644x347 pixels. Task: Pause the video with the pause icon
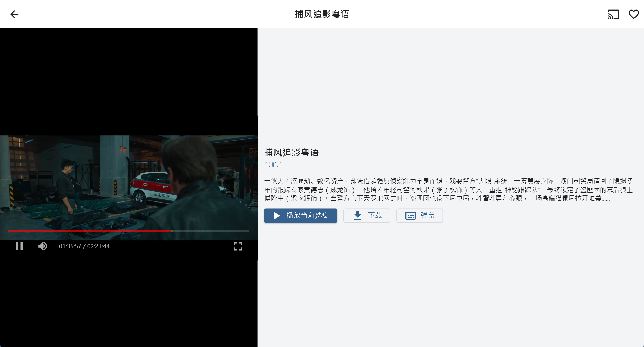pyautogui.click(x=19, y=246)
